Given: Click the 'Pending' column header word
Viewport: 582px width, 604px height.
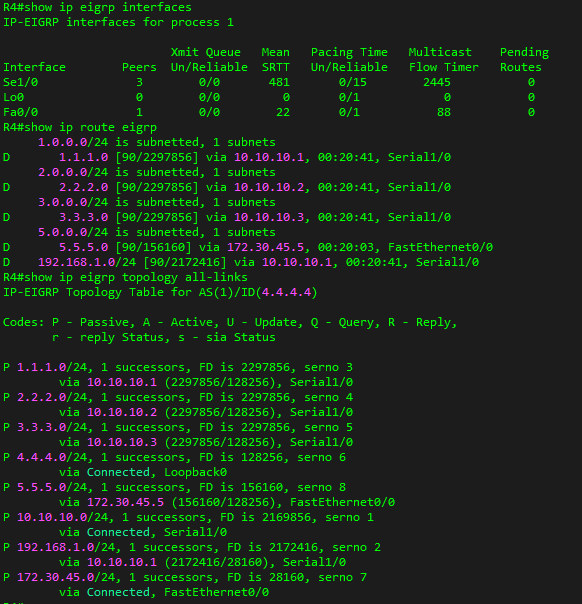Looking at the screenshot, I should click(524, 52).
